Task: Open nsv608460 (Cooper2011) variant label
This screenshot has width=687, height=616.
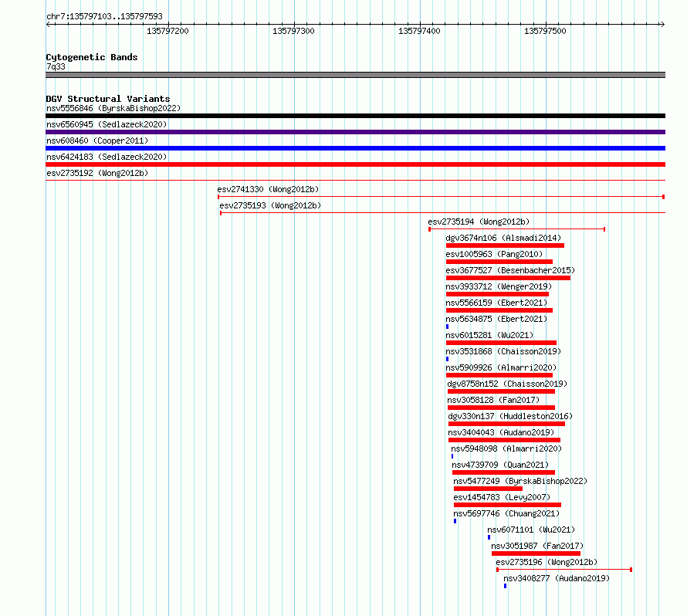Action: [x=97, y=140]
